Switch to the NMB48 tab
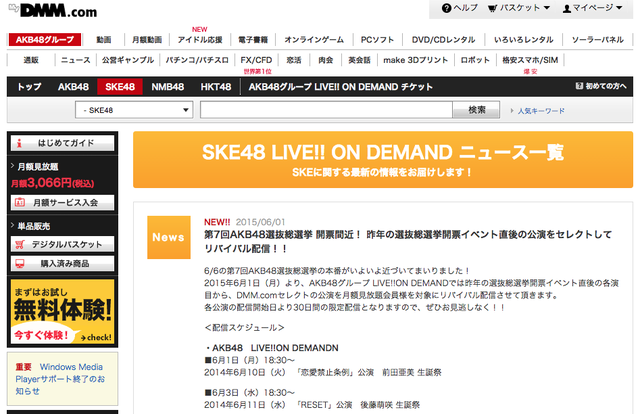This screenshot has width=640, height=414. click(168, 87)
